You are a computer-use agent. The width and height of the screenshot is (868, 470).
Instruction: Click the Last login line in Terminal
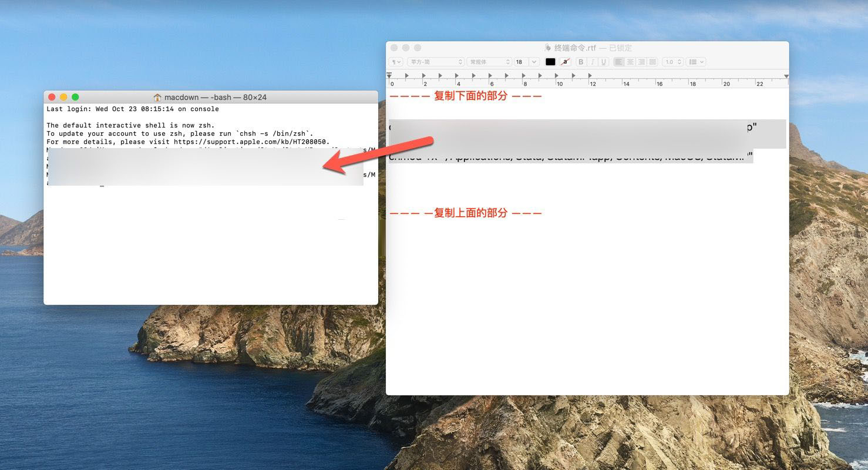coord(133,109)
